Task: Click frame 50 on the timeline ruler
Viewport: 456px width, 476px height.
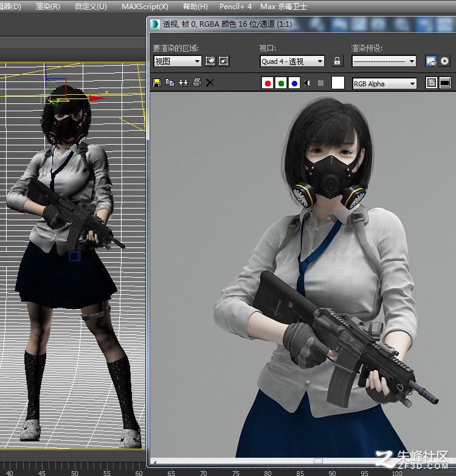Action: tap(74, 473)
